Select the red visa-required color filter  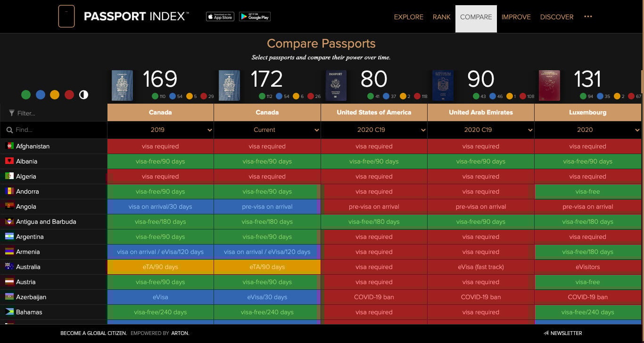point(69,95)
